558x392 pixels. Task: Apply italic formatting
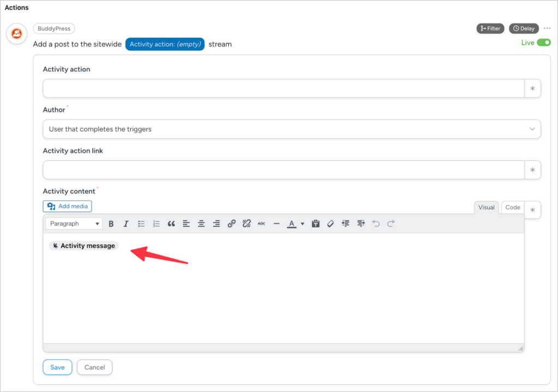tap(126, 224)
